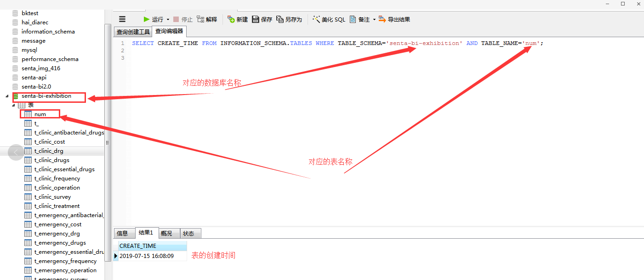Screen dimensions: 644x280
Task: Open the 概况 profile tab
Action: (166, 233)
